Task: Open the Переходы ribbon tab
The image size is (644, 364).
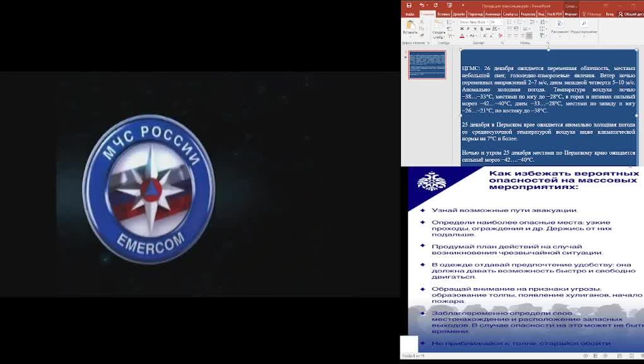Action: (475, 14)
